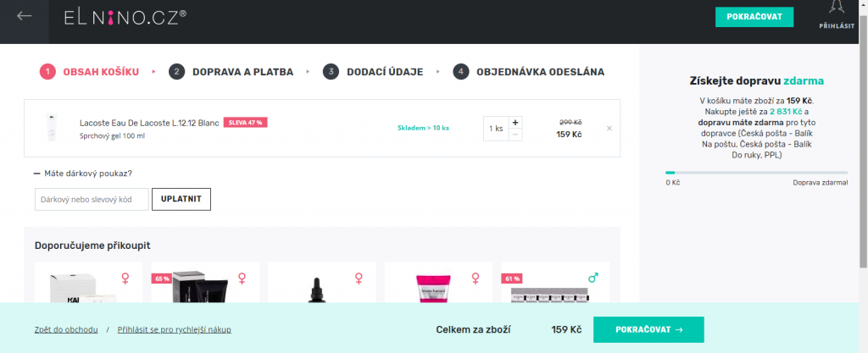Viewport: 868px width, 353px height.
Task: Click the bottom POKRAČOVAT button with arrow
Action: point(648,330)
